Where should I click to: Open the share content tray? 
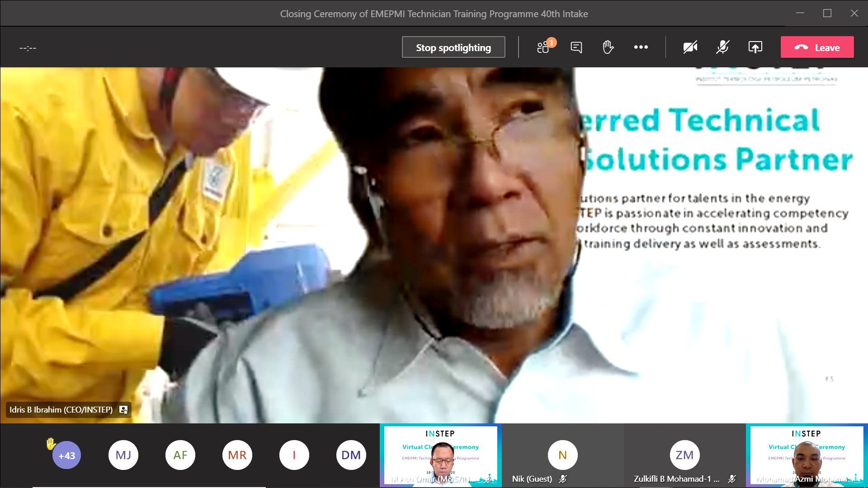coord(755,47)
